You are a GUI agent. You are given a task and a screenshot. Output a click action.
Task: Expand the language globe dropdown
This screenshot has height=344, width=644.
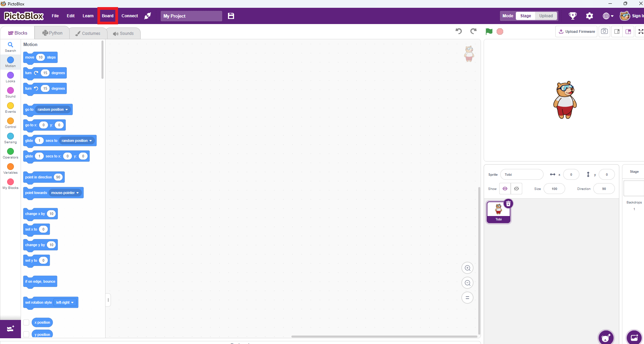(x=608, y=16)
